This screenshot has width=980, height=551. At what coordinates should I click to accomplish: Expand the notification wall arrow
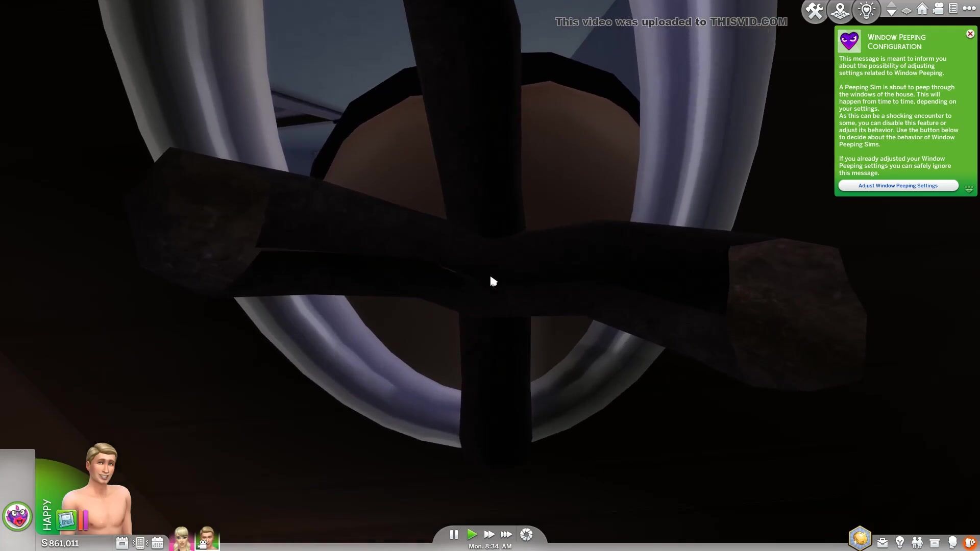(969, 188)
